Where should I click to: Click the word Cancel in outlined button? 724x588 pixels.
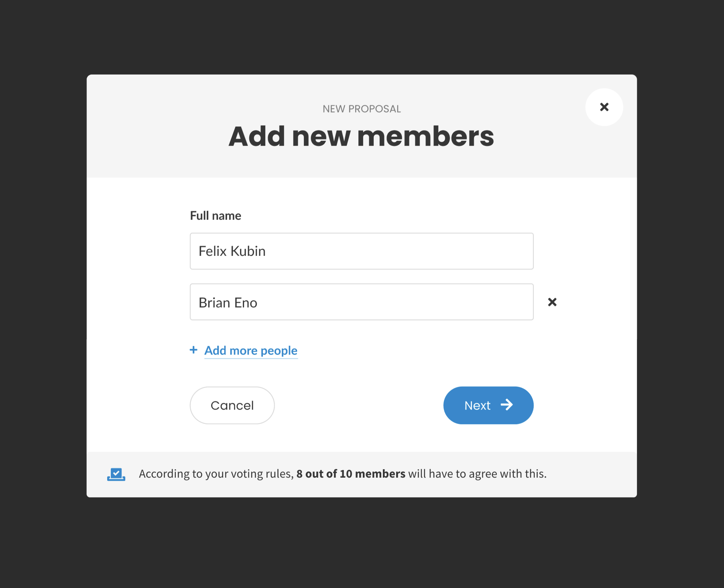click(x=232, y=406)
